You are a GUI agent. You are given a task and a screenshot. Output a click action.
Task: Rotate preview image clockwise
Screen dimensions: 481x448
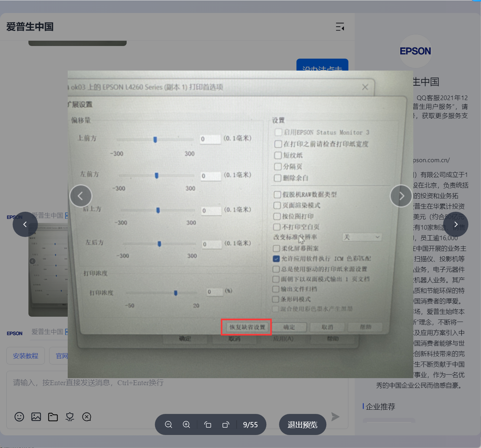[226, 424]
